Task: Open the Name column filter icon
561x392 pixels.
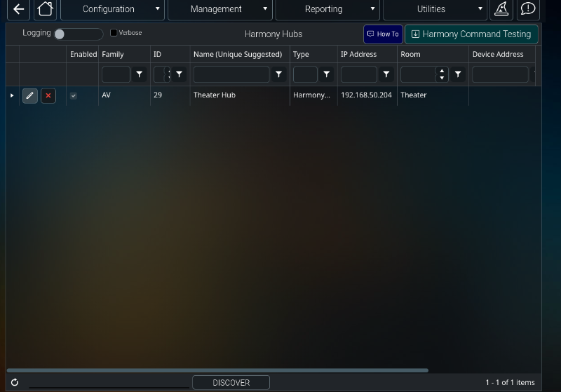Action: [x=278, y=74]
